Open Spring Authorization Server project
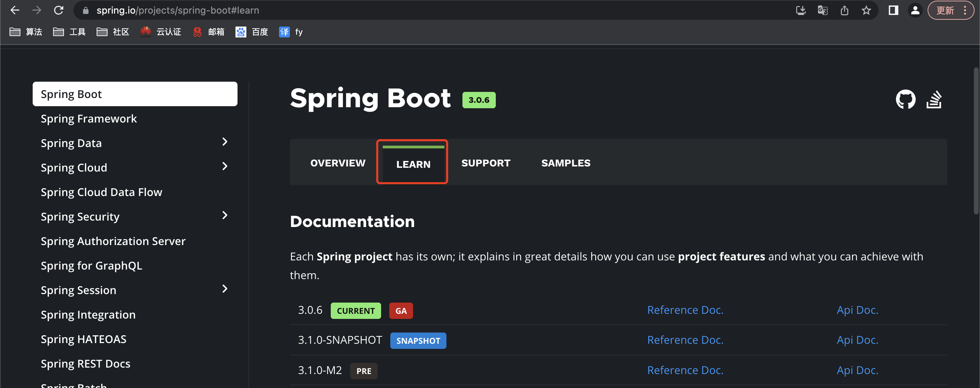 [113, 241]
